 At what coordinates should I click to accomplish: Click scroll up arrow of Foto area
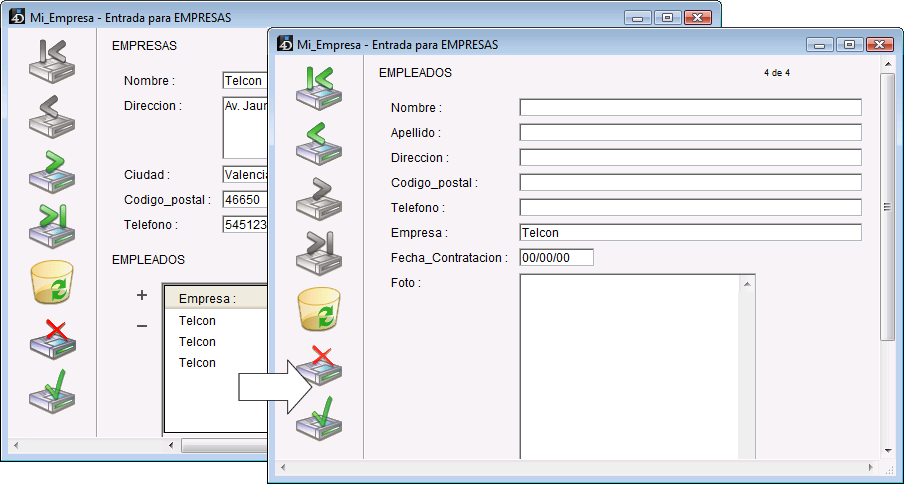coord(747,284)
